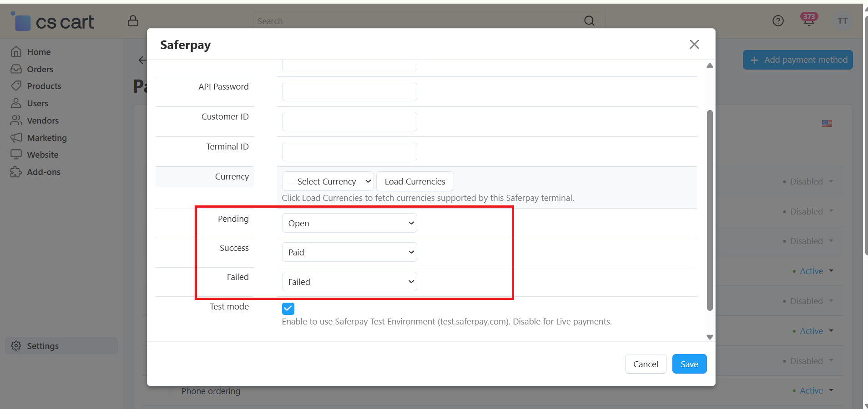The width and height of the screenshot is (868, 409).
Task: Focus the API Password field
Action: click(x=349, y=91)
